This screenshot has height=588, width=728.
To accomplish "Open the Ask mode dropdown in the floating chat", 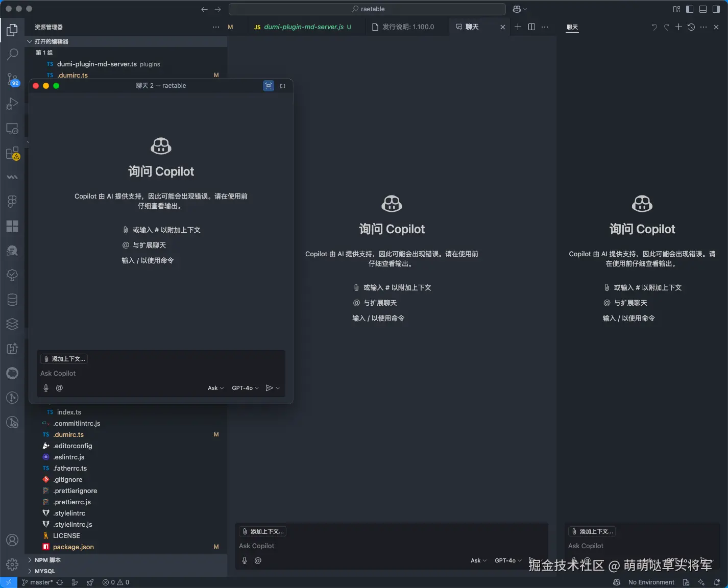I will pos(215,388).
